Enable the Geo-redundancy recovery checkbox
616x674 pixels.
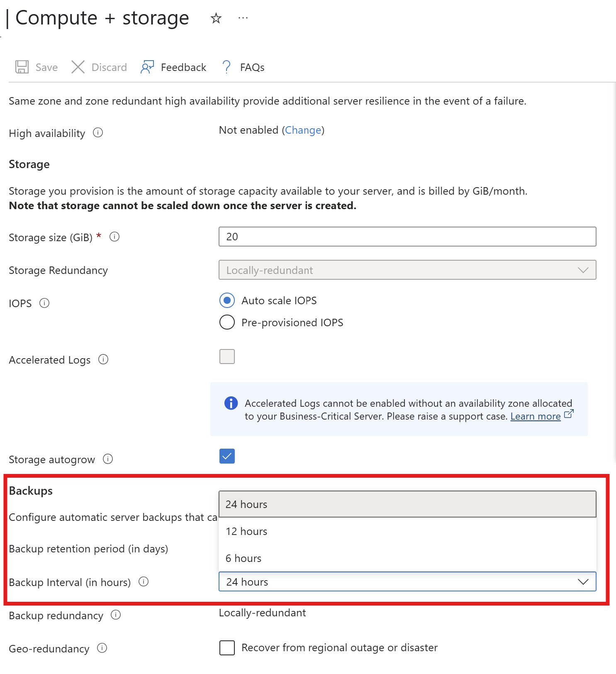point(227,648)
